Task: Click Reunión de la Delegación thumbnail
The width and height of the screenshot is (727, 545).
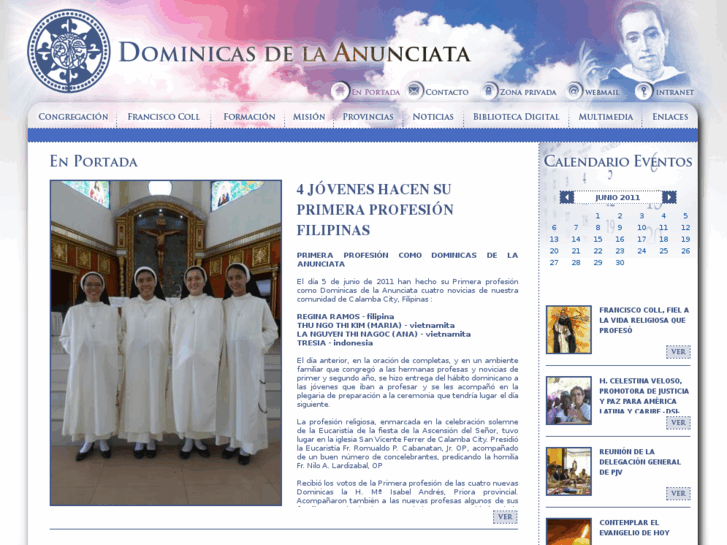Action: pos(568,471)
